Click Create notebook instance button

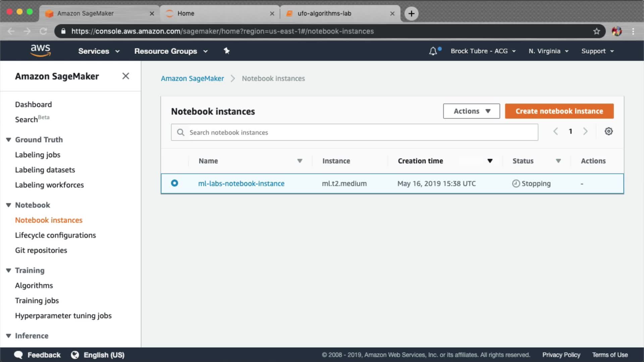[x=559, y=111]
